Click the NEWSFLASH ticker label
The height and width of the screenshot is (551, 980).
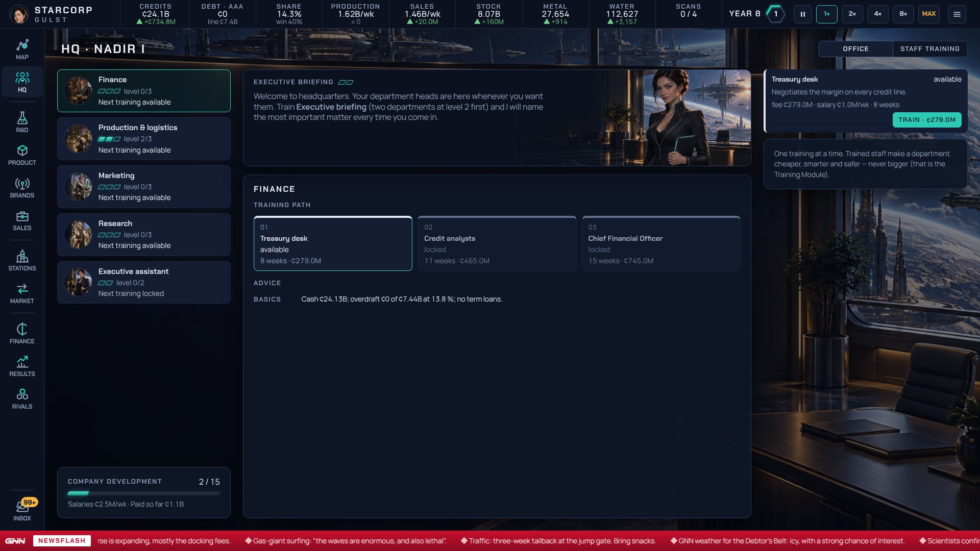click(x=62, y=541)
